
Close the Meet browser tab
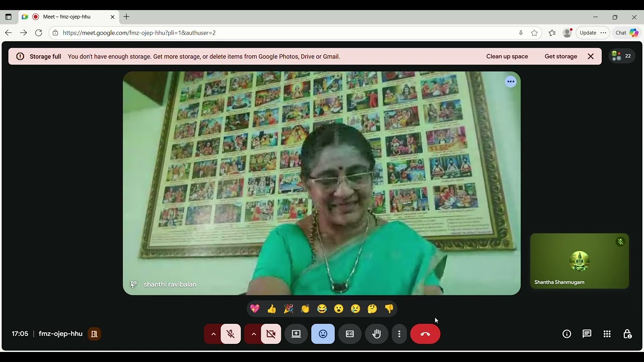(113, 17)
